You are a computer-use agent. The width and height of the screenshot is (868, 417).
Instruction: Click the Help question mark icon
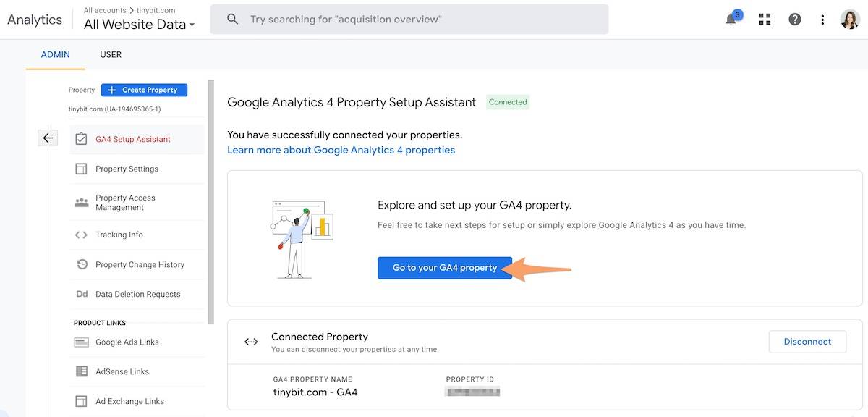pyautogui.click(x=794, y=19)
